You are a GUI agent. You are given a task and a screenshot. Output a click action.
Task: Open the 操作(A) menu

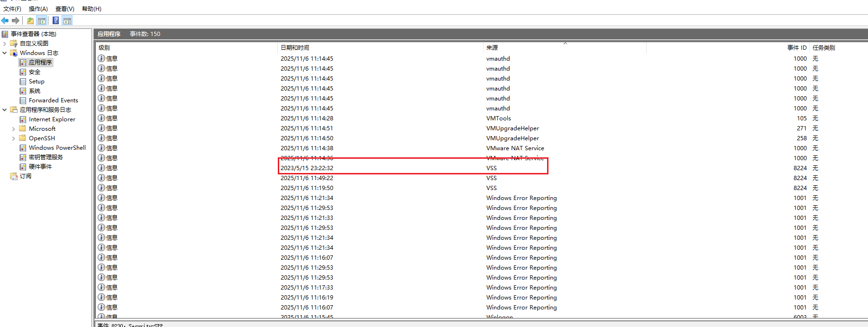pyautogui.click(x=38, y=9)
